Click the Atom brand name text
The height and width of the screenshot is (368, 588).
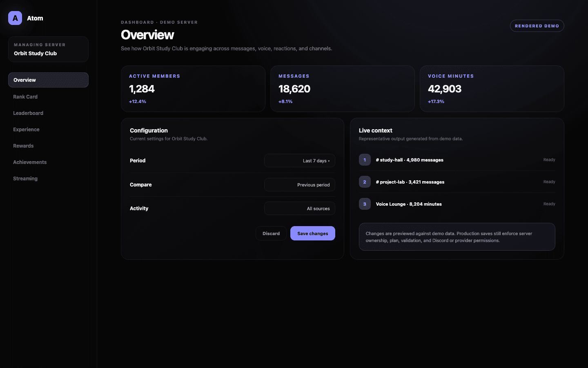pos(35,18)
